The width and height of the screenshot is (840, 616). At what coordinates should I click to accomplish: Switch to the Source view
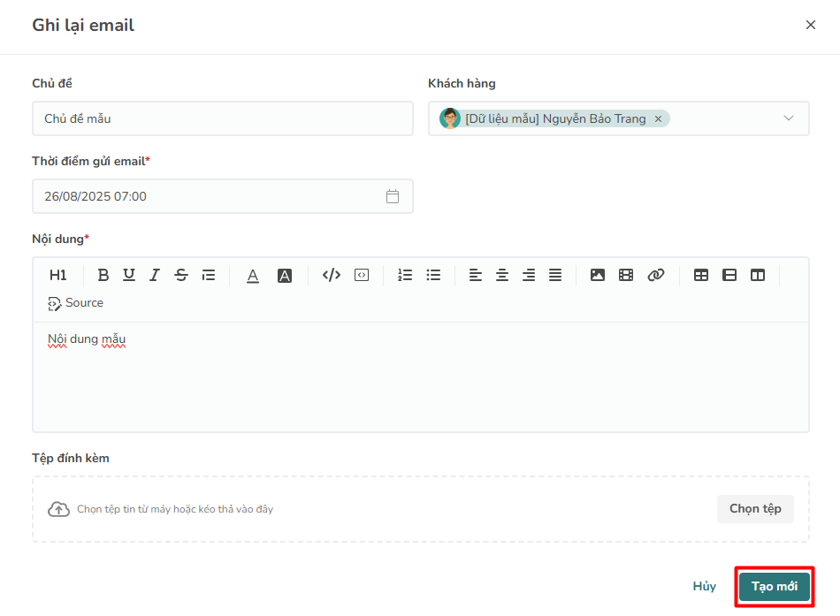click(75, 302)
